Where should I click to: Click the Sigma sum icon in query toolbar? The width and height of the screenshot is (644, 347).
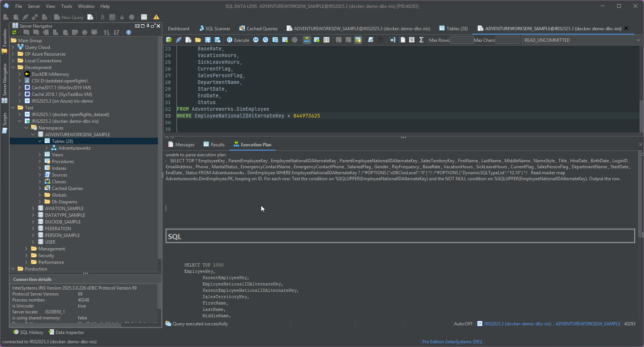point(421,40)
